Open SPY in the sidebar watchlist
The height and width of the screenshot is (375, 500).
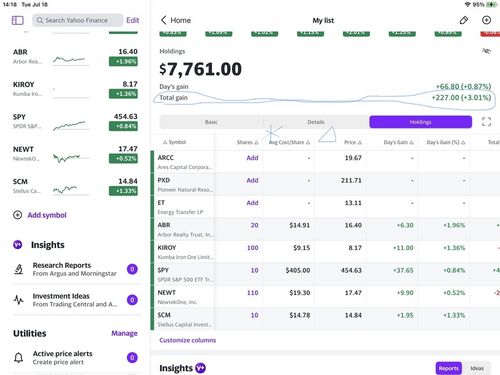coord(75,121)
